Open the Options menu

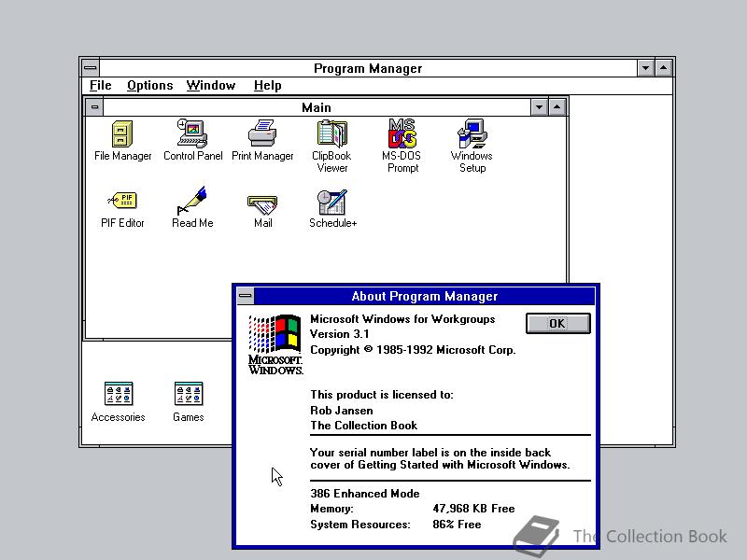(x=150, y=85)
